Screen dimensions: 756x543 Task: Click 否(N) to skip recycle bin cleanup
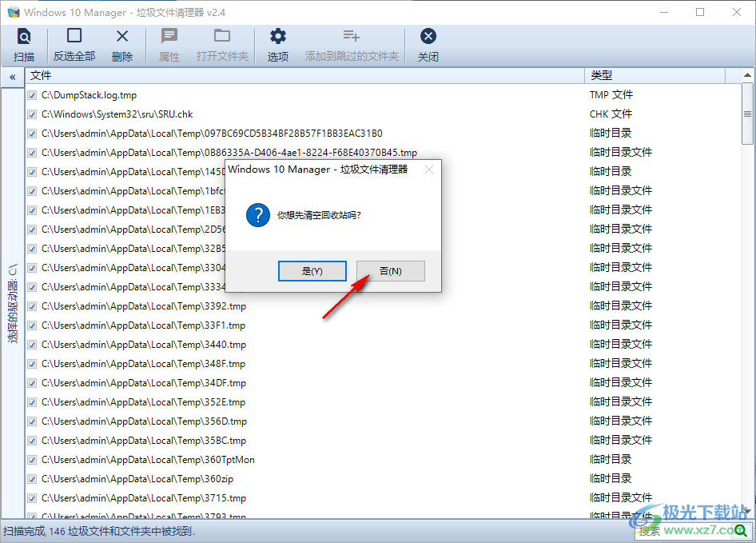[x=390, y=270]
